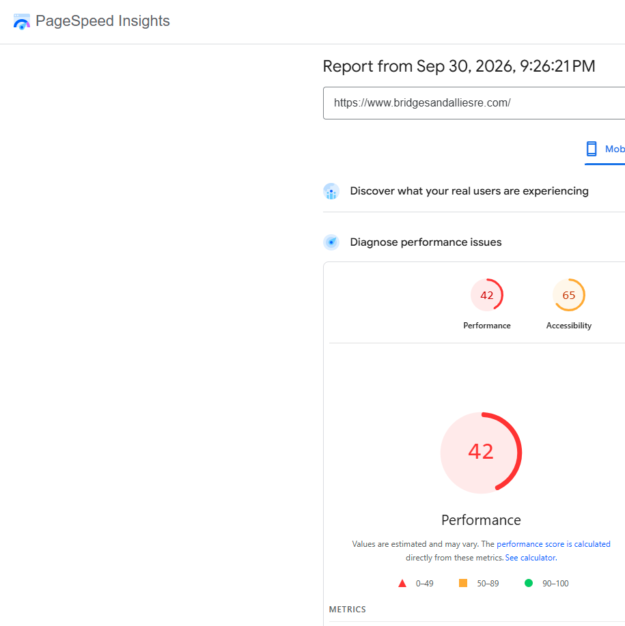The height and width of the screenshot is (626, 625).
Task: Click 'Diagnose performance issues' heading
Action: pos(426,242)
